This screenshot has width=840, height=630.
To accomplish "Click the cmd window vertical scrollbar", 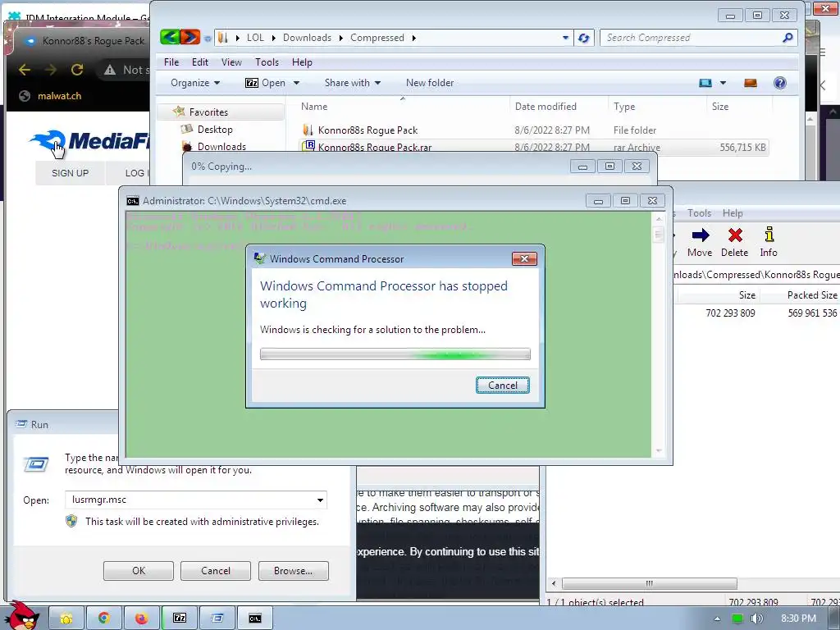I will click(659, 335).
